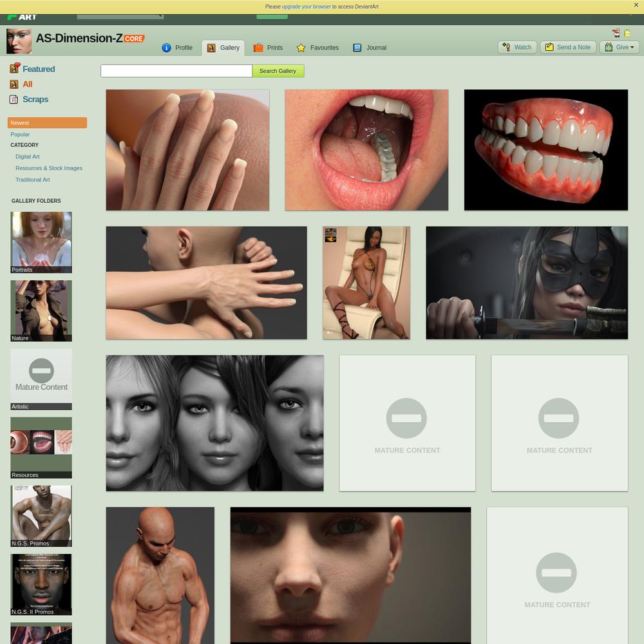Click the Send a Note button

click(568, 47)
